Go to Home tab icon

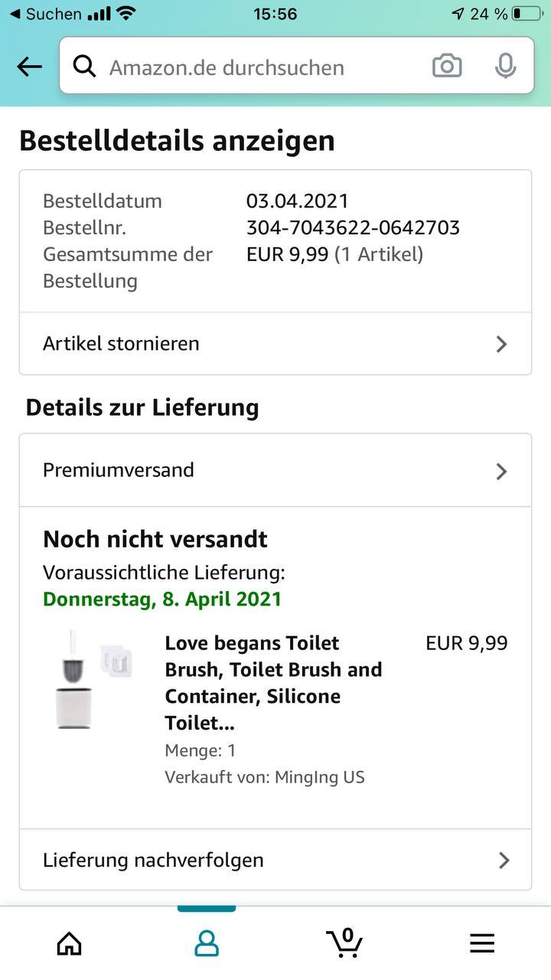69,942
